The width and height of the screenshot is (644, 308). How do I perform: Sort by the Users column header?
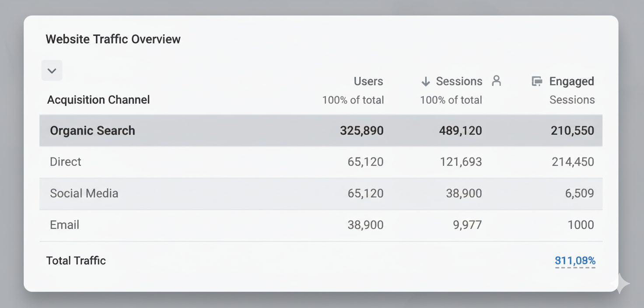pos(368,81)
